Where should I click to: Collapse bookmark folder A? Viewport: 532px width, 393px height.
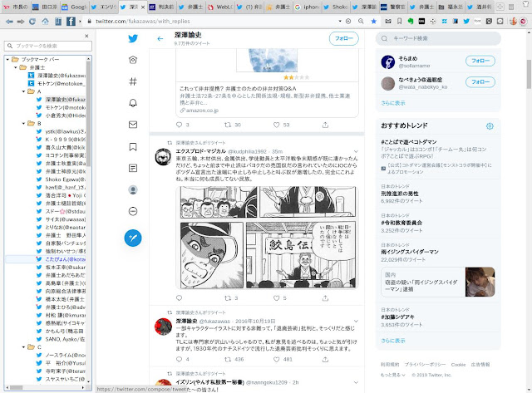point(23,91)
